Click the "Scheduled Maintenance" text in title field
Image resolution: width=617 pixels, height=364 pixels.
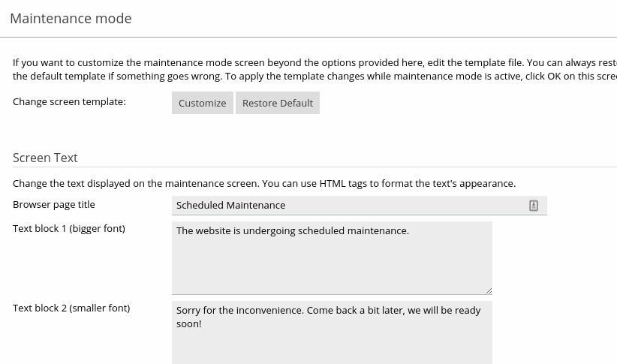(x=230, y=206)
